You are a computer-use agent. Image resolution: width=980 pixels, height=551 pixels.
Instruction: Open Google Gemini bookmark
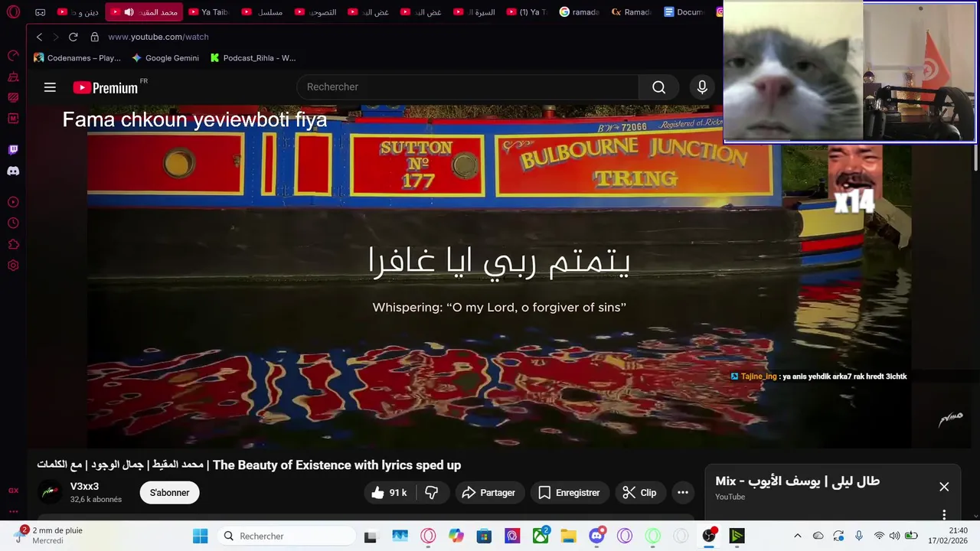click(165, 58)
